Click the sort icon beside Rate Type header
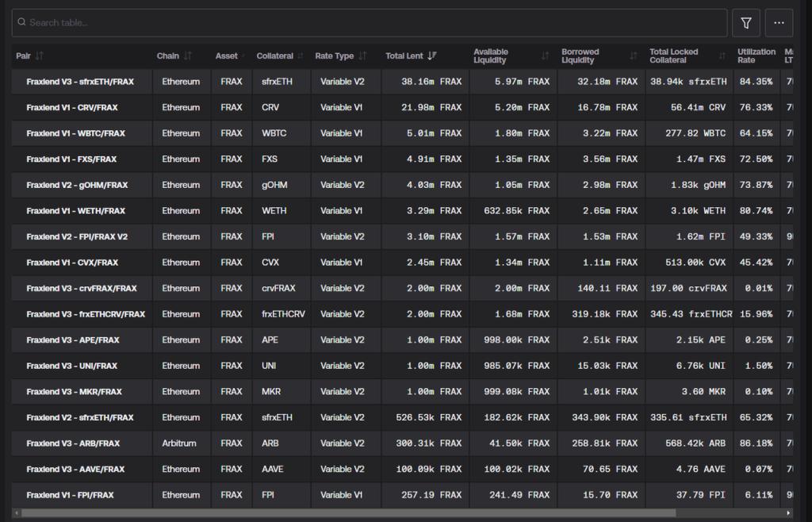Screen dimensions: 812x522 362,56
